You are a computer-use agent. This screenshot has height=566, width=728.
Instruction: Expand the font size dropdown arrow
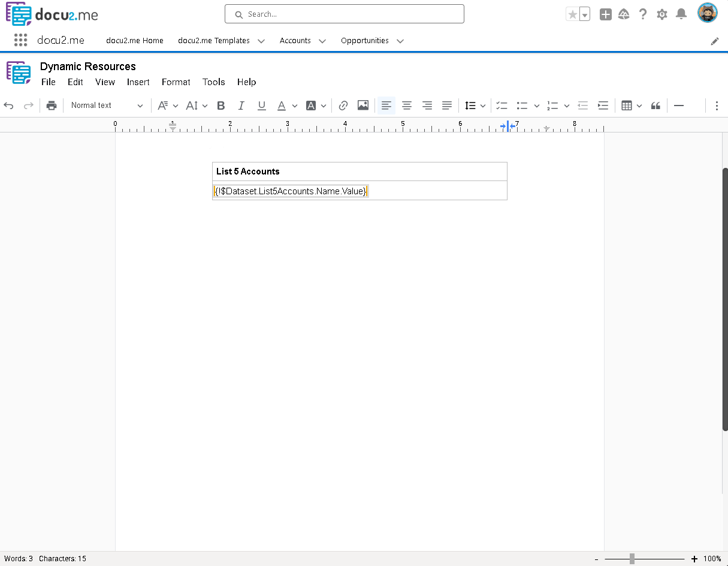pyautogui.click(x=205, y=106)
